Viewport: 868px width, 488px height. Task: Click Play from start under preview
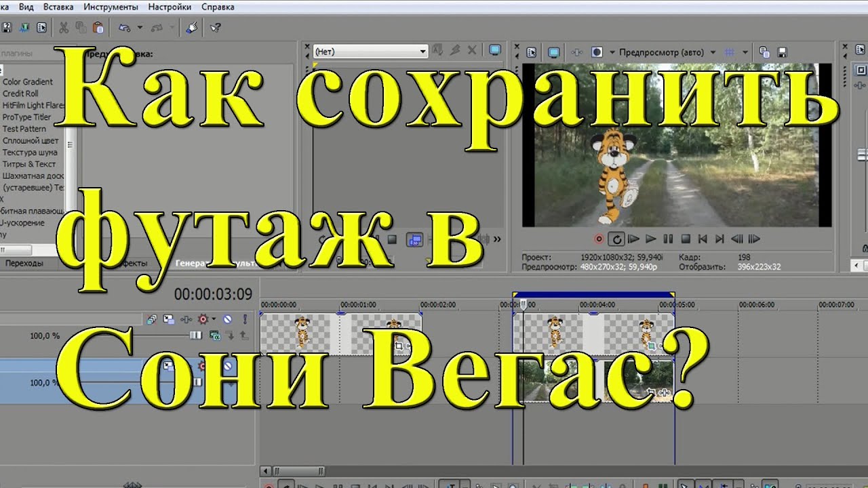pyautogui.click(x=634, y=239)
